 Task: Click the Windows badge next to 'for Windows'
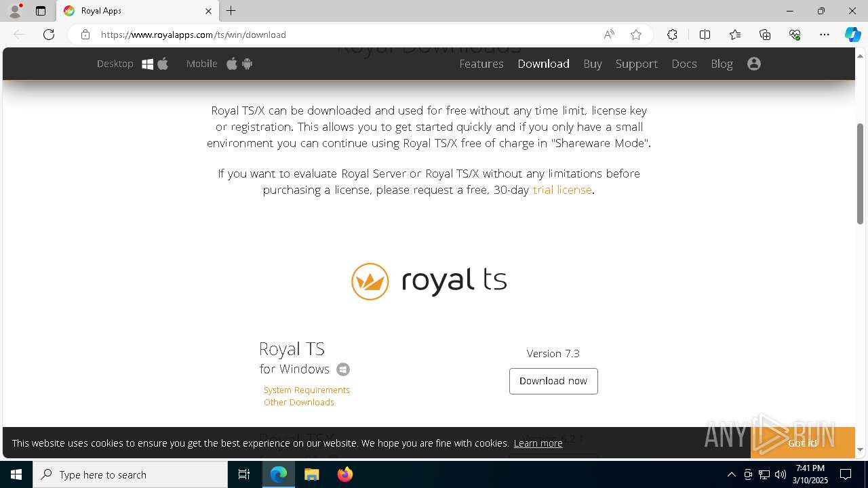(x=343, y=369)
